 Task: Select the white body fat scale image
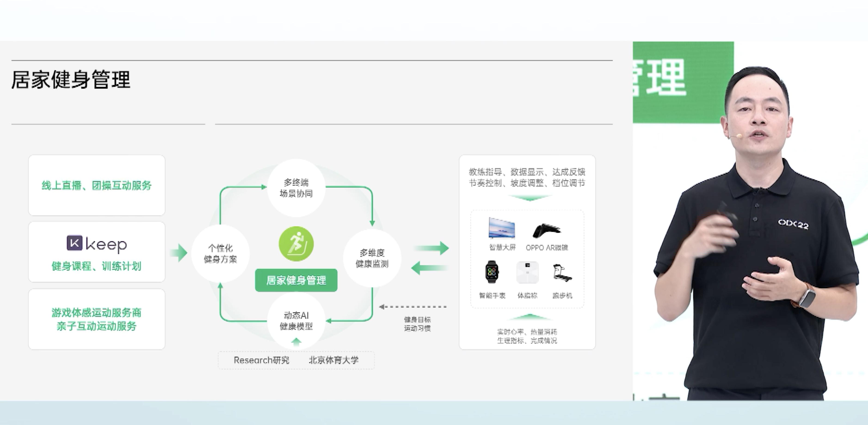point(527,272)
